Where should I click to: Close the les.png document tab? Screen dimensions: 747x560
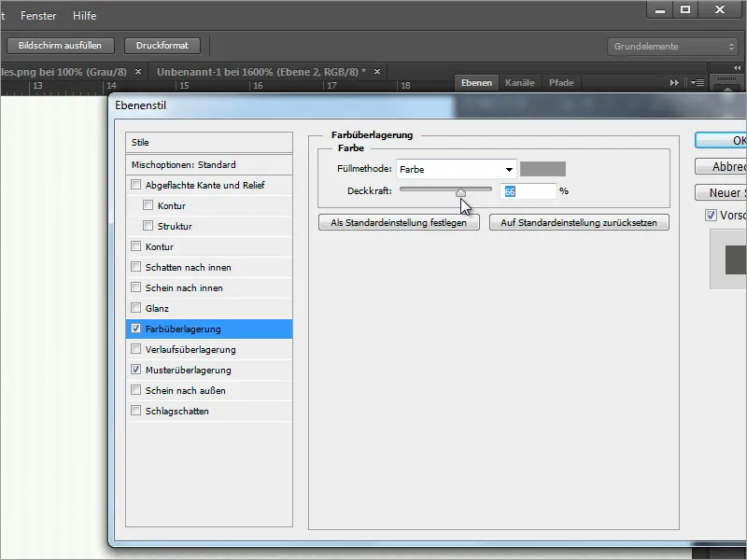[137, 72]
